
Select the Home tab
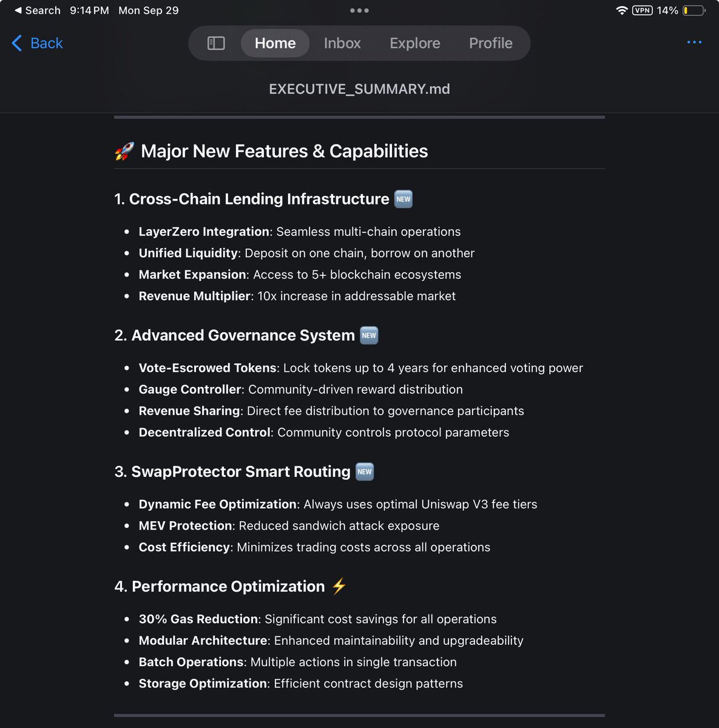[x=275, y=43]
